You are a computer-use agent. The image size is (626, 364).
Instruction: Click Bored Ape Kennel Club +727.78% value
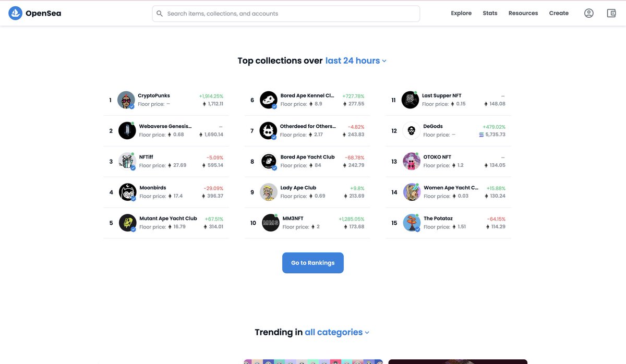(x=353, y=96)
